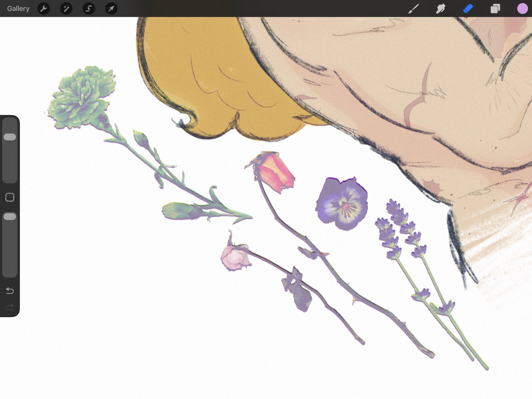Open the Adjustments magic wand menu

[x=66, y=9]
